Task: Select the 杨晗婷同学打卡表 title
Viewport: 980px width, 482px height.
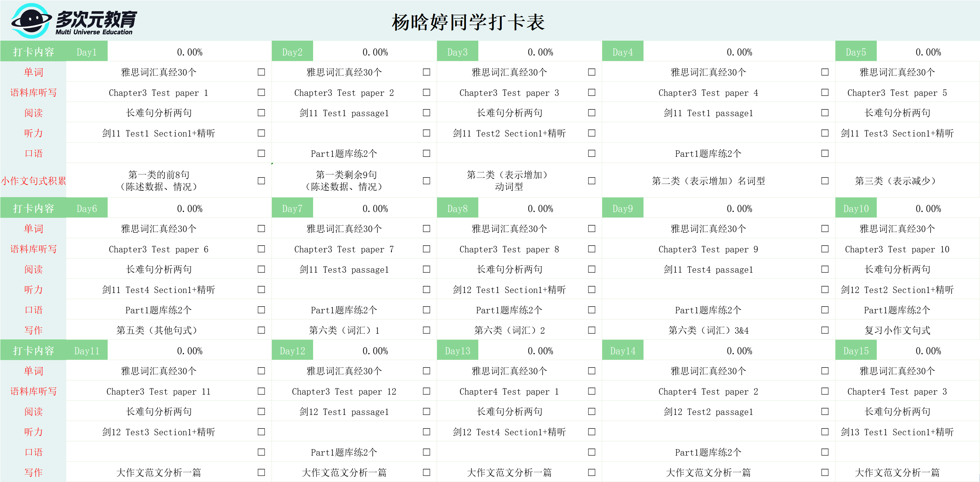Action: pyautogui.click(x=468, y=22)
